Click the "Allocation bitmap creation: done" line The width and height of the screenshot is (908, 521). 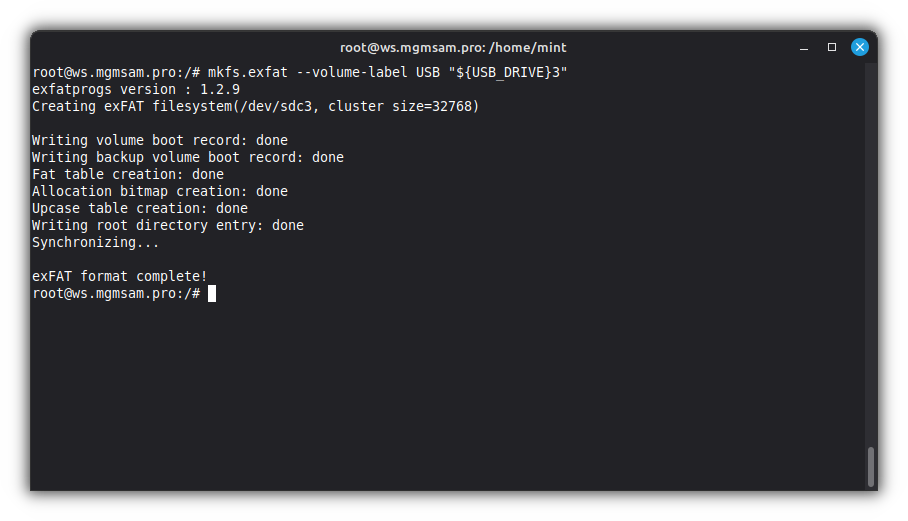[x=160, y=191]
